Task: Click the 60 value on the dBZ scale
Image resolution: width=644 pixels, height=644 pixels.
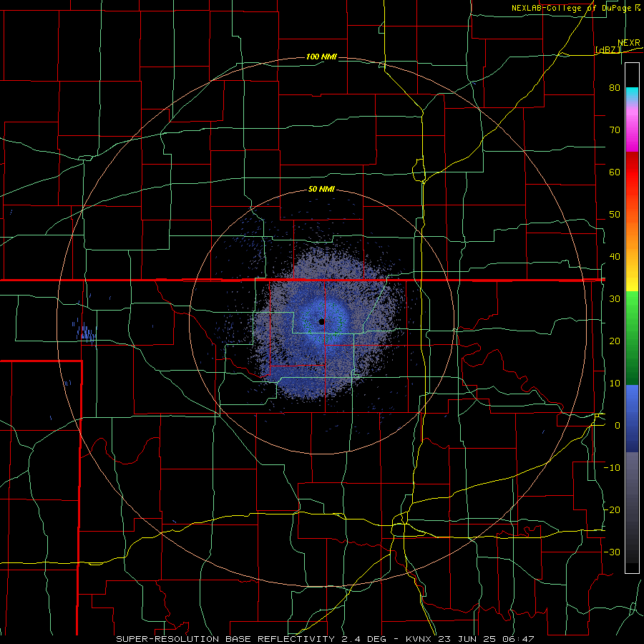Action: (615, 172)
